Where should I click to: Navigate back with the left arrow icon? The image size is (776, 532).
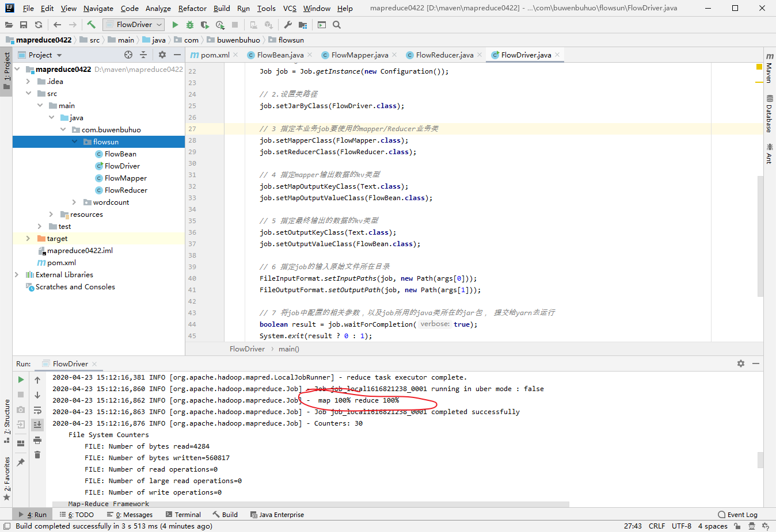pos(57,25)
